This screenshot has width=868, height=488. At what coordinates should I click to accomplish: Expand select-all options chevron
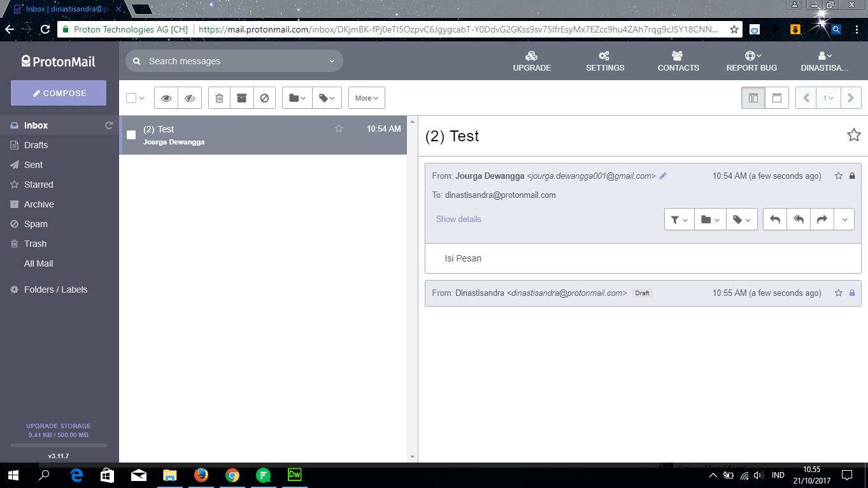pos(141,98)
